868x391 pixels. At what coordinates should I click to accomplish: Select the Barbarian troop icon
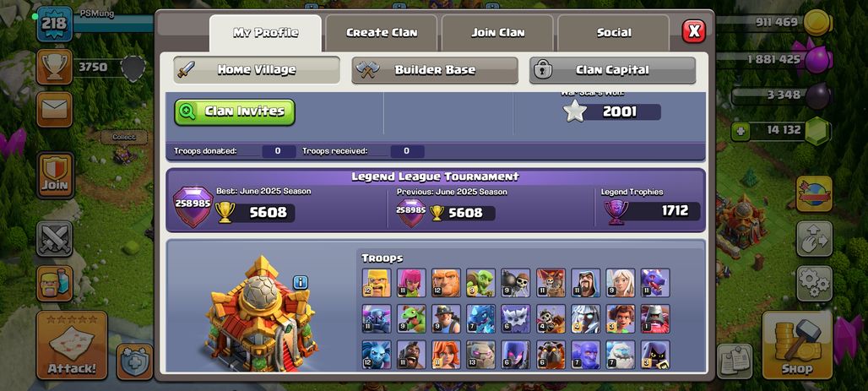point(377,282)
